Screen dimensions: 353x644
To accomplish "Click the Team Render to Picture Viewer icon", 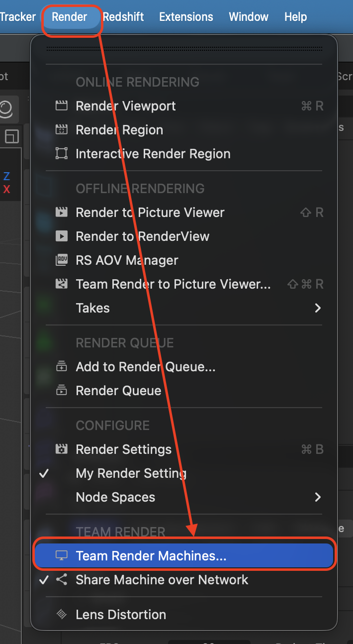I will point(62,284).
